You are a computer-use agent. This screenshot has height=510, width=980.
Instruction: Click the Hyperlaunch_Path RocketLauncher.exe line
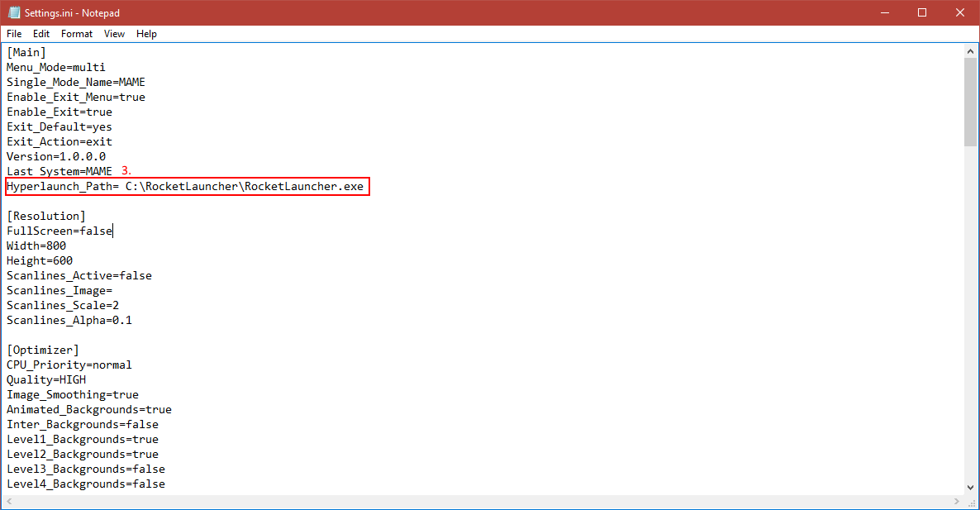tap(185, 186)
